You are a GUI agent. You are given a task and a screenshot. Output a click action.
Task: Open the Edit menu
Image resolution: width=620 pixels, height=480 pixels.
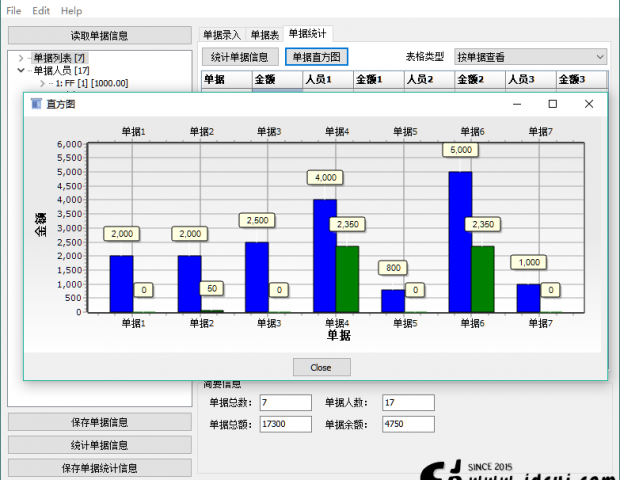[x=41, y=10]
